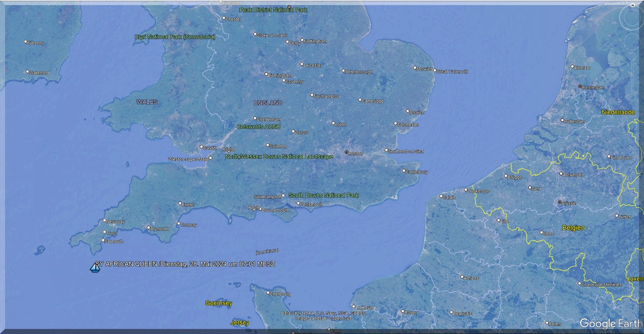Click zoom-in button atop the zoom slider
The image size is (644, 334).
(633, 56)
